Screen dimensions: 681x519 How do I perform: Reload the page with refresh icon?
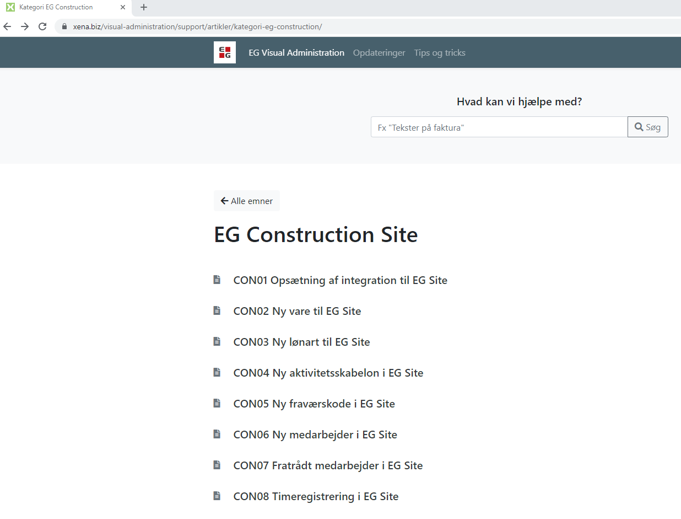42,27
